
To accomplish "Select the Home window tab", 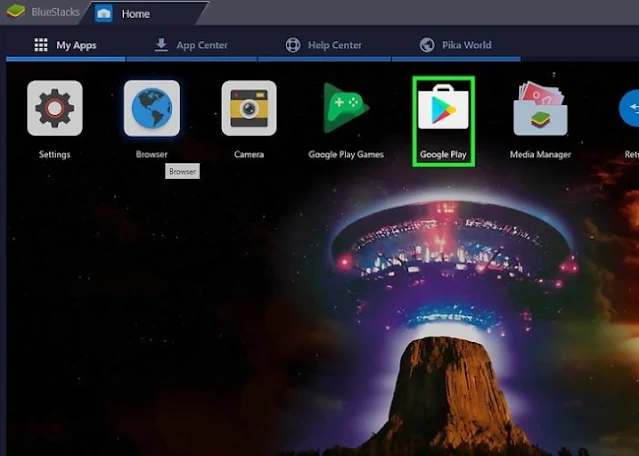I will click(x=145, y=13).
